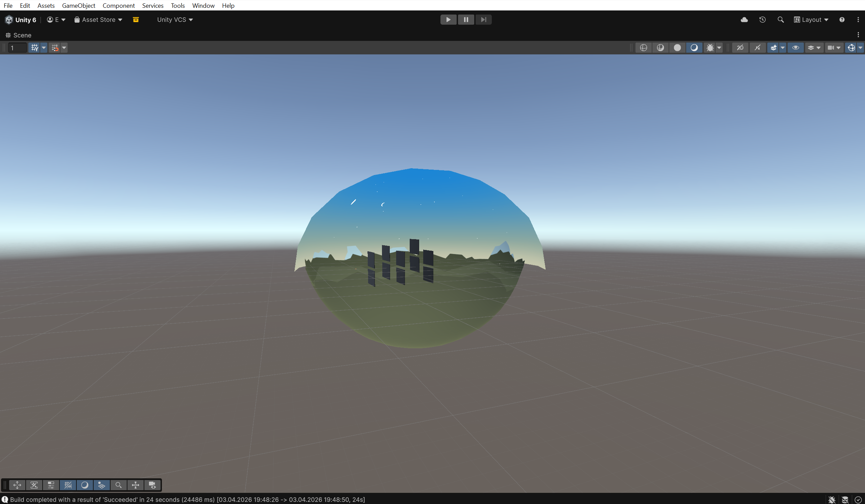Expand the Asset Store dropdown
This screenshot has width=865, height=504.
pyautogui.click(x=98, y=20)
